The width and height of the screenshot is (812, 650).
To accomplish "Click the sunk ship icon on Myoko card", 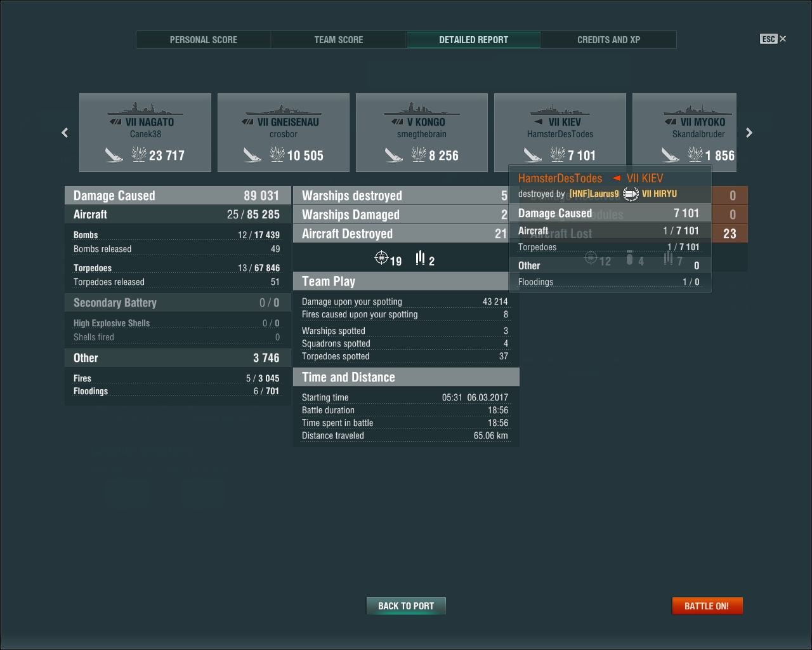I will 671,154.
